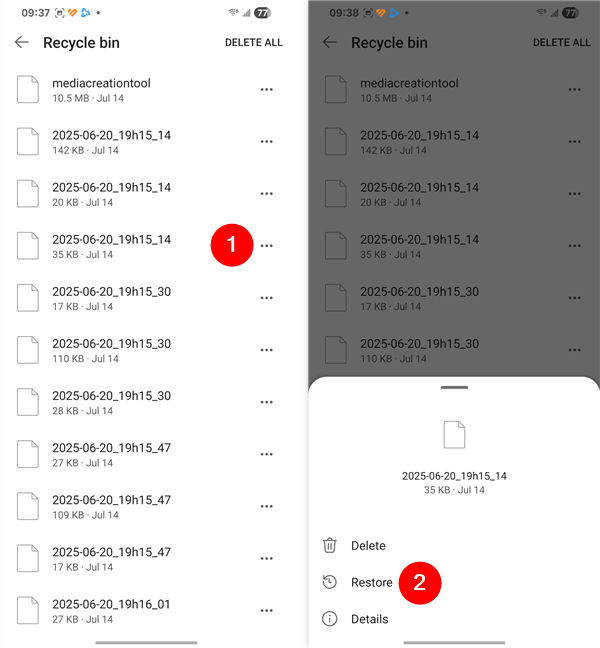The width and height of the screenshot is (600, 648).
Task: Choose Restore in the bottom sheet
Action: click(x=371, y=582)
